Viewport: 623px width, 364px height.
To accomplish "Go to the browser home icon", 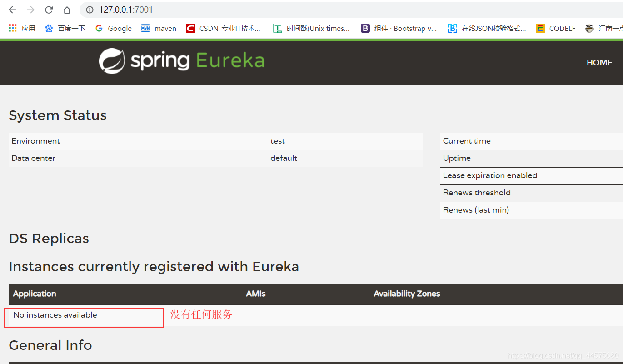I will 67,10.
